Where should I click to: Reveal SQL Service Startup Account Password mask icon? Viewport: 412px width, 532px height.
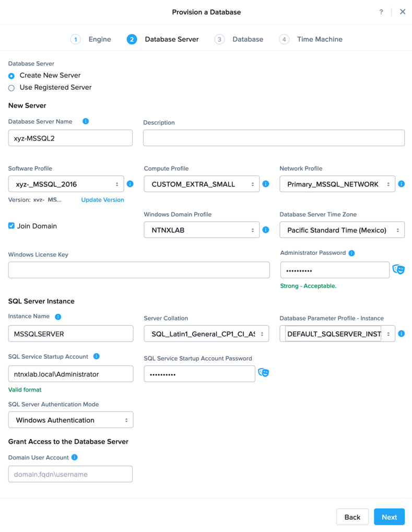(263, 373)
